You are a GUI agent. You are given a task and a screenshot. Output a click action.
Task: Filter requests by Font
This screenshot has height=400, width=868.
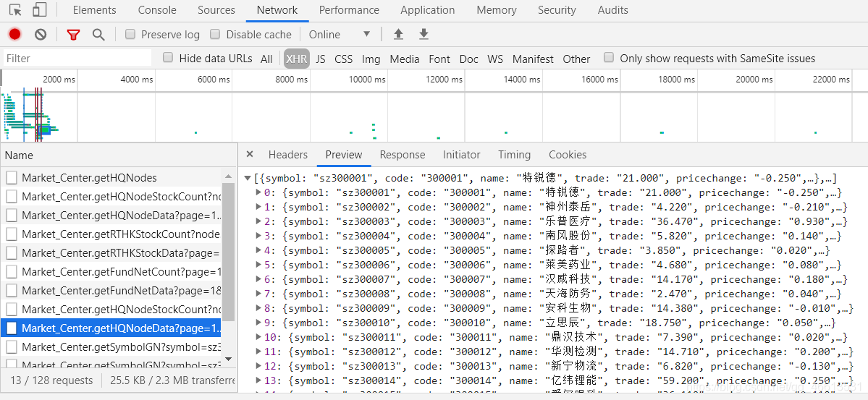pyautogui.click(x=439, y=59)
